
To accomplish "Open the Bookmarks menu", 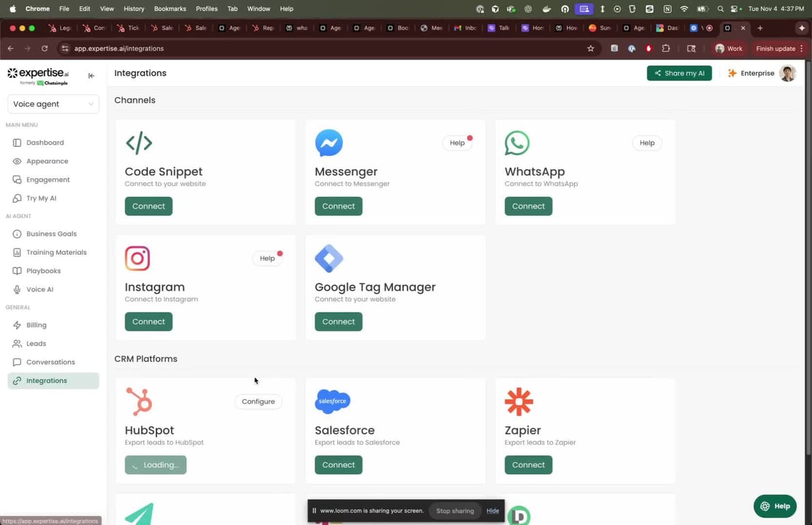I will (x=170, y=9).
